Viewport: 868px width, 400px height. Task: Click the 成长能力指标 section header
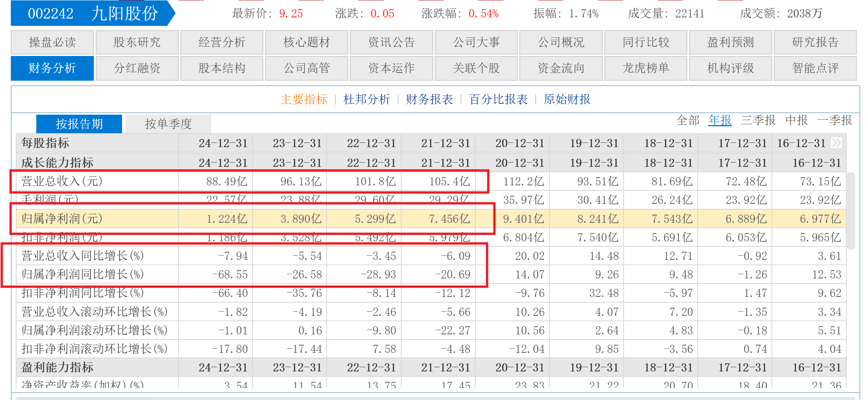[x=57, y=163]
